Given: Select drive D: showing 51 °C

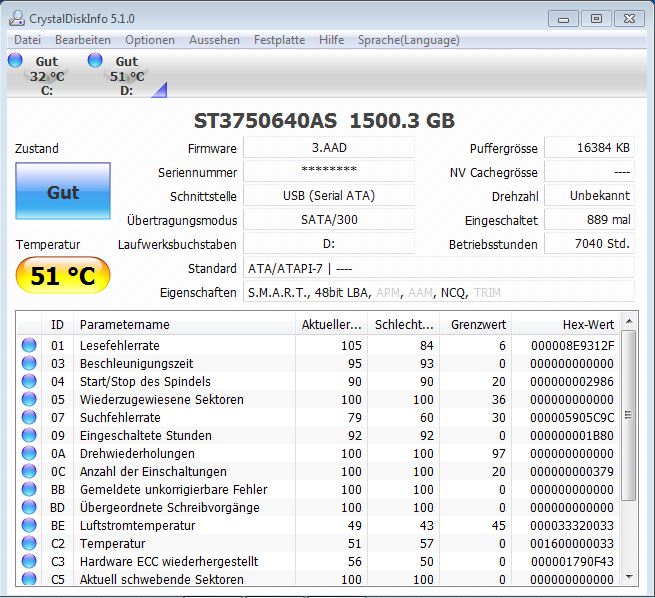Looking at the screenshot, I should [127, 76].
